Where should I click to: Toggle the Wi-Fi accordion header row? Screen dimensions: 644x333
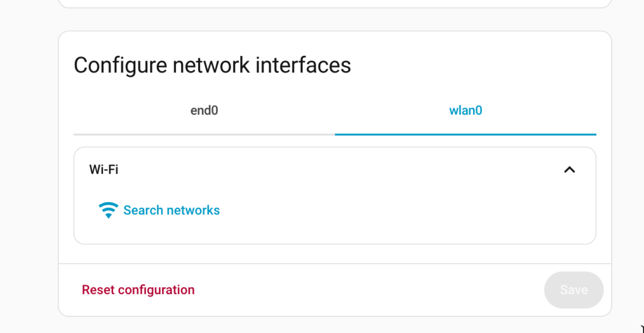tap(335, 169)
